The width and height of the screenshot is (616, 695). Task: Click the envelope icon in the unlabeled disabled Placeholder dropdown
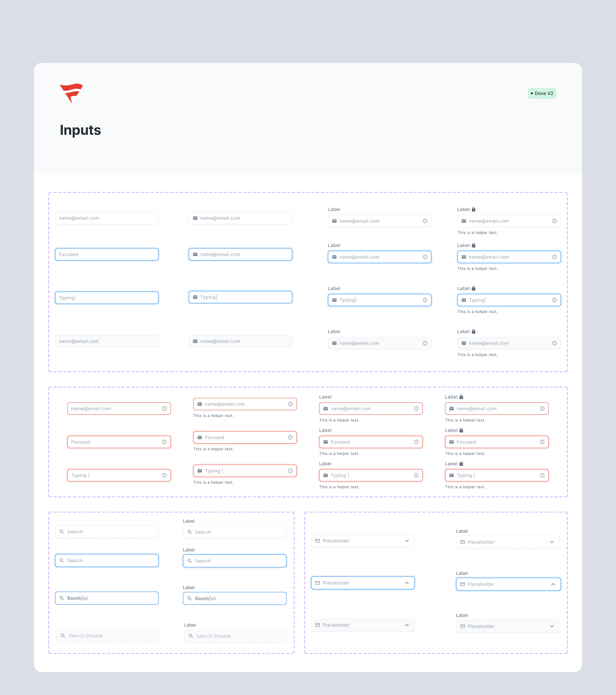click(318, 625)
